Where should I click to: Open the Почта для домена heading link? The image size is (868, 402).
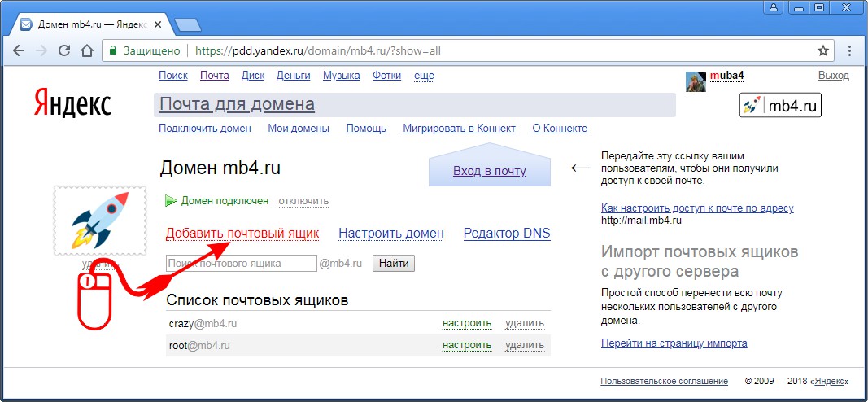237,104
